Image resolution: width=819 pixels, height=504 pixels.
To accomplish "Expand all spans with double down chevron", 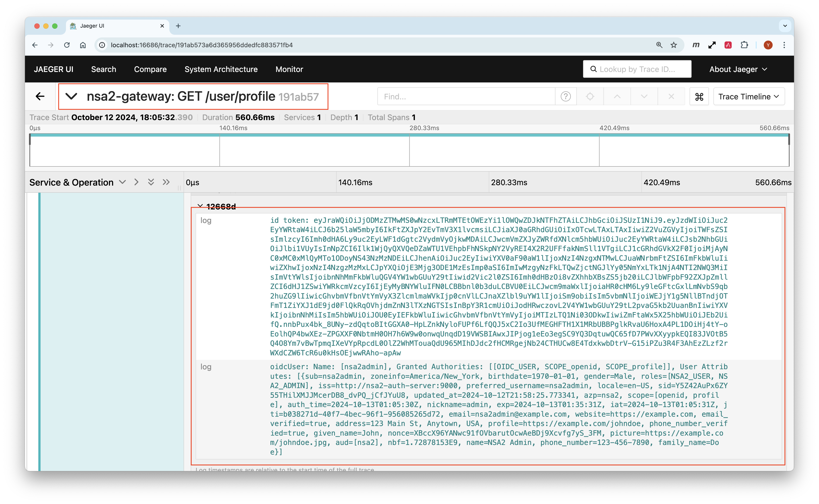I will pyautogui.click(x=151, y=182).
